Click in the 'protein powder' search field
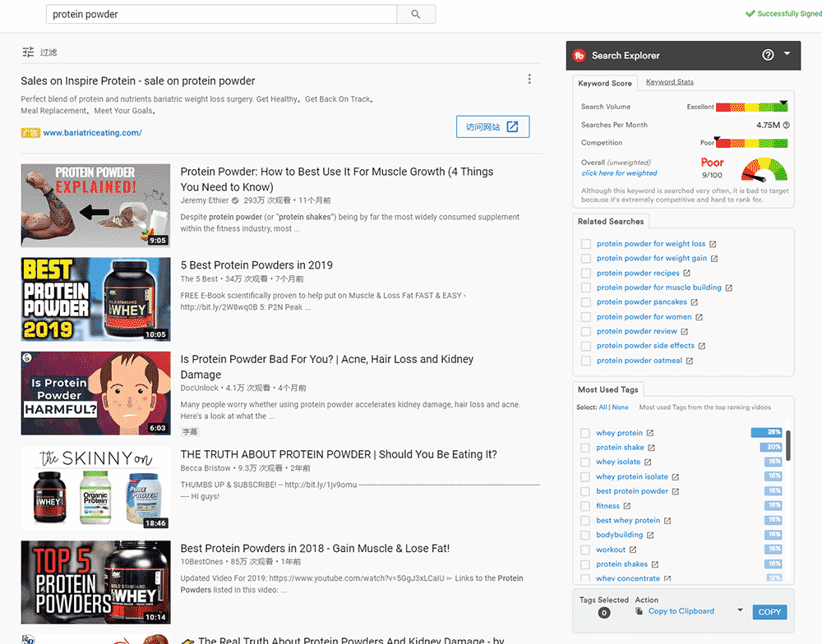 (x=222, y=14)
